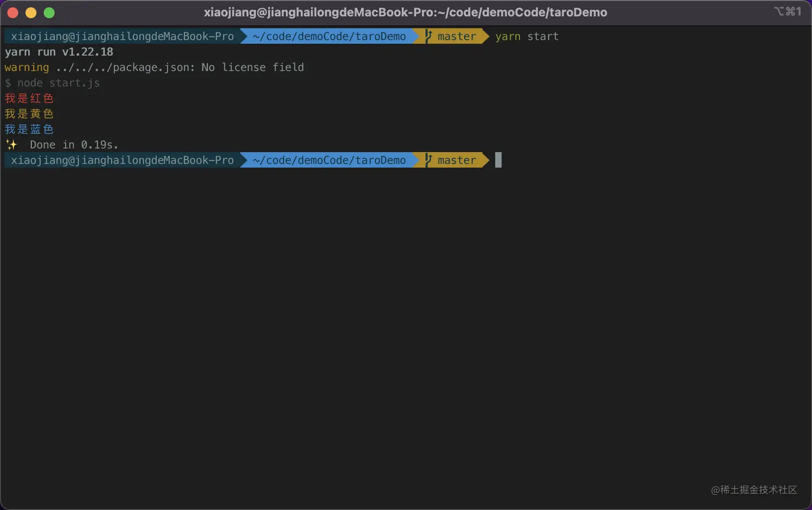The height and width of the screenshot is (510, 812).
Task: Click the 'master' branch label in the first prompt
Action: 456,36
